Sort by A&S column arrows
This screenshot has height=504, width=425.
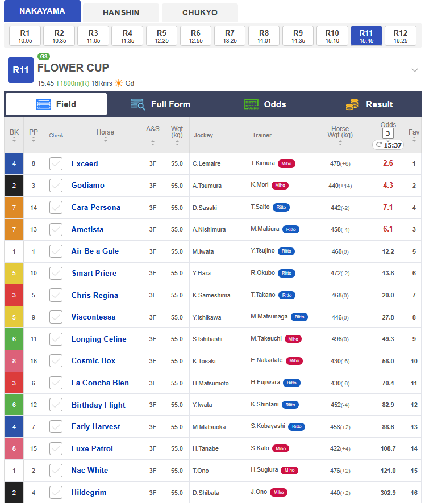tap(153, 142)
